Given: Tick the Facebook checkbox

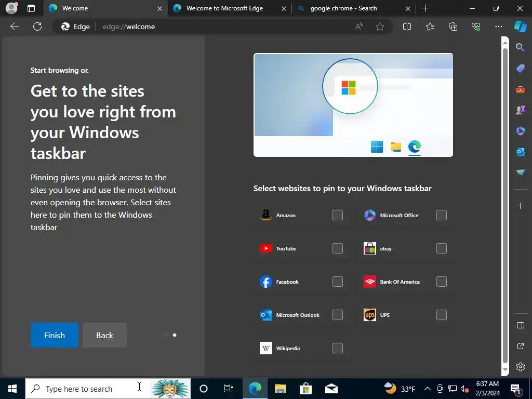Looking at the screenshot, I should pos(338,282).
